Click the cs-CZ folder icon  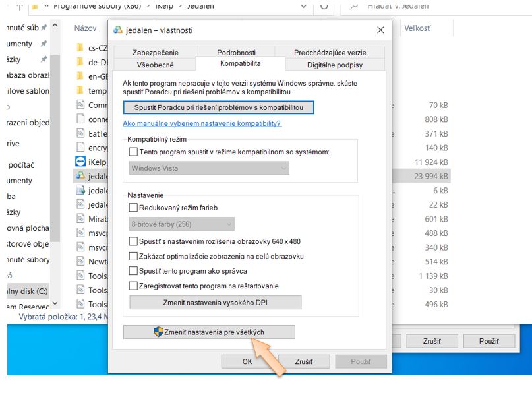click(80, 47)
